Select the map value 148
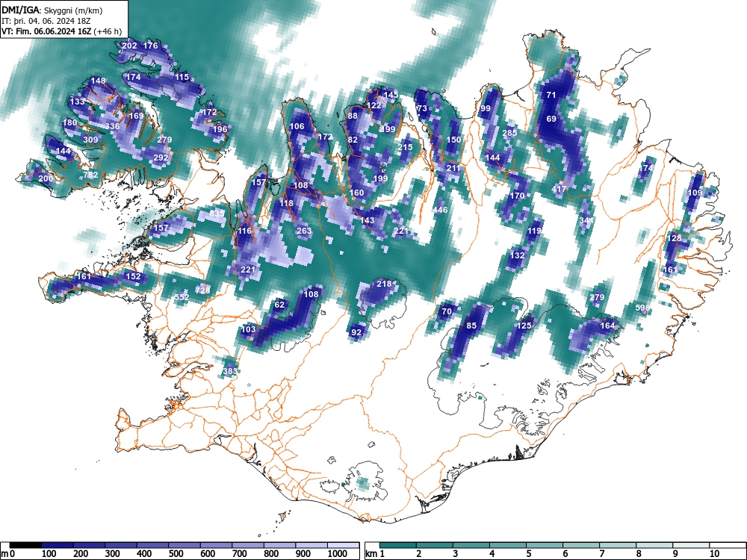Viewport: 747px width, 560px height. pos(98,81)
